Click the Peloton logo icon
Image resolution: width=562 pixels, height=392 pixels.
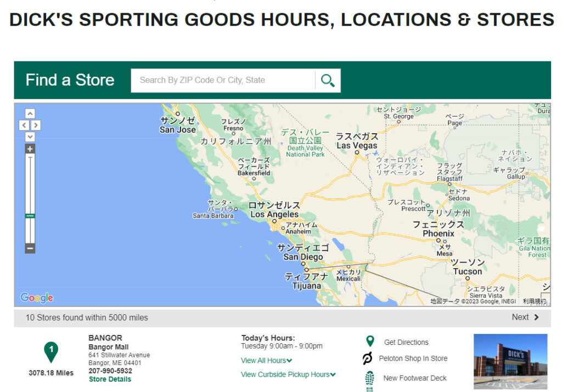click(x=368, y=359)
